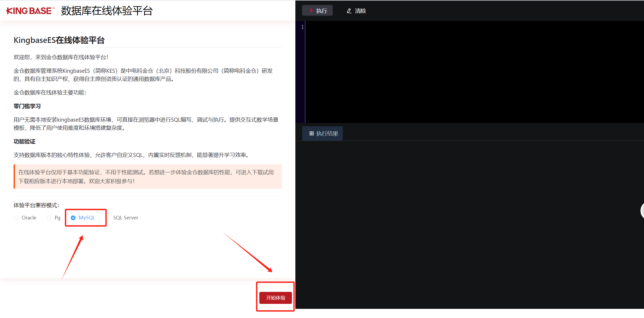Click the pencil icon beside 清除
644x318 pixels.
pos(349,11)
